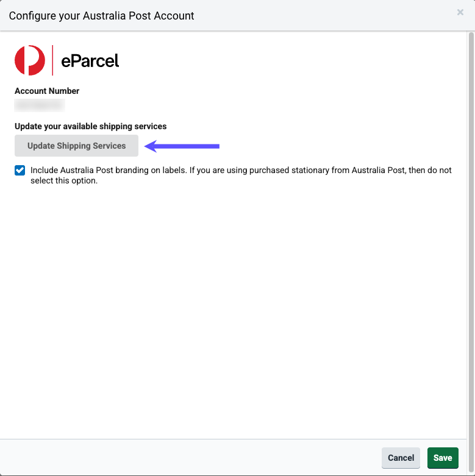Viewport: 475px width, 476px height.
Task: Click the Update Shipping Services button
Action: (76, 146)
